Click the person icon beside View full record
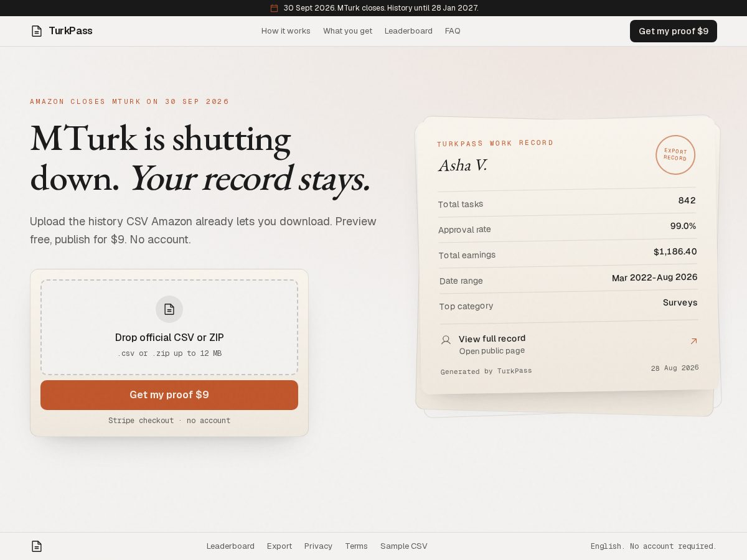This screenshot has width=747, height=560. [446, 340]
